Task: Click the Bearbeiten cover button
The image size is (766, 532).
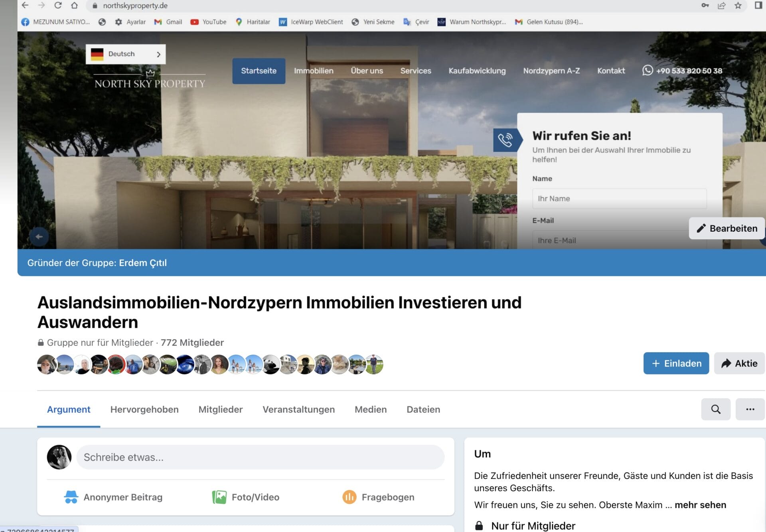Action: (727, 229)
